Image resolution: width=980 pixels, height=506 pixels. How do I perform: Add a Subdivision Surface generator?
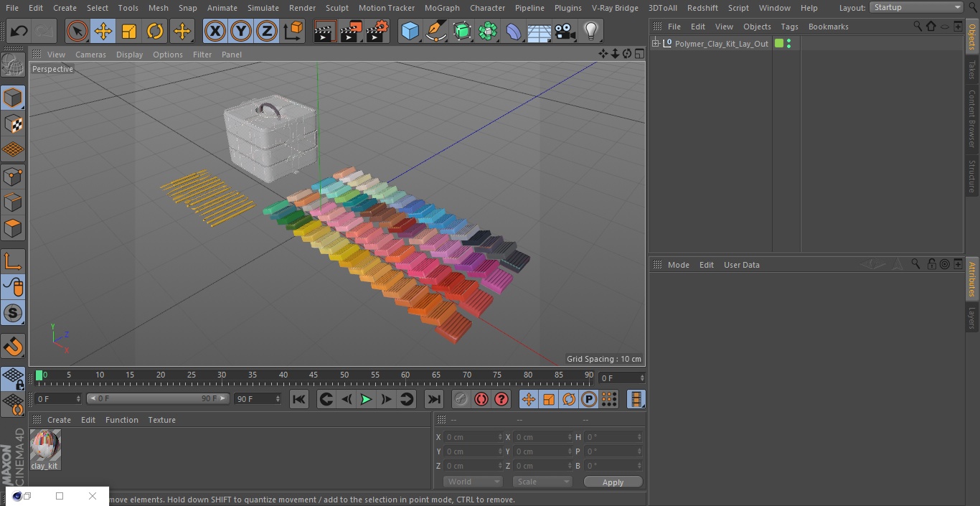click(462, 31)
